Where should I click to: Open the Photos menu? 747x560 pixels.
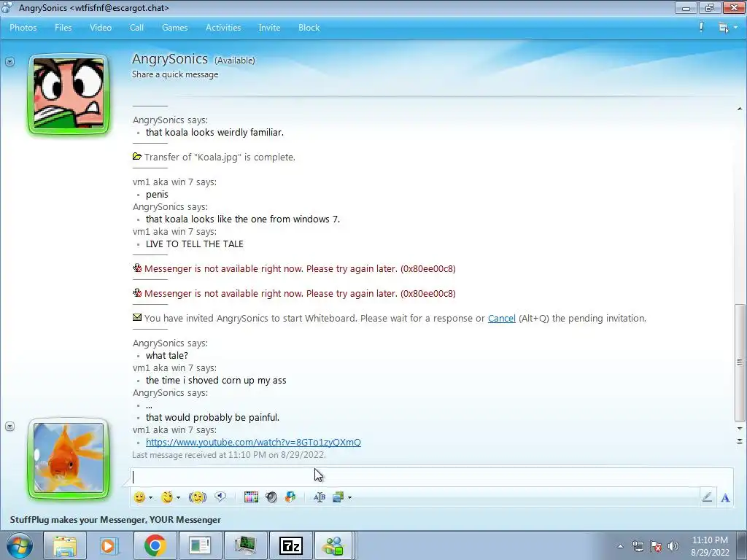(x=23, y=28)
